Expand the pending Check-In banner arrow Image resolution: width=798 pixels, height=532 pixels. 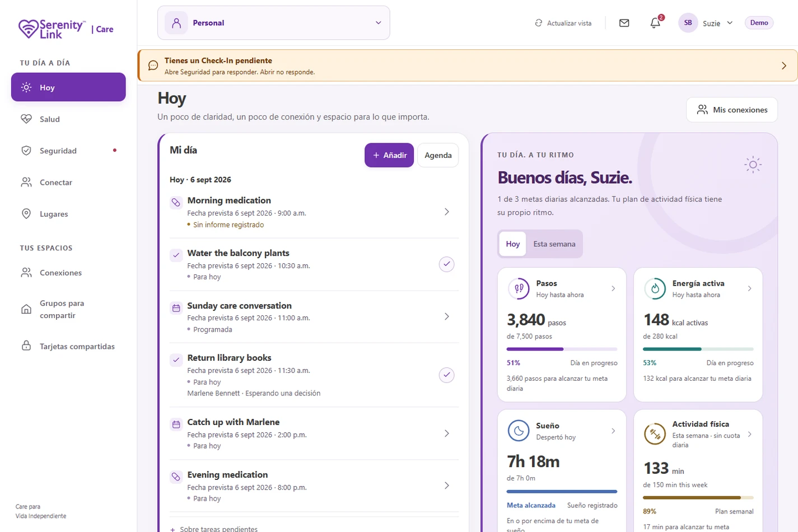click(x=784, y=66)
